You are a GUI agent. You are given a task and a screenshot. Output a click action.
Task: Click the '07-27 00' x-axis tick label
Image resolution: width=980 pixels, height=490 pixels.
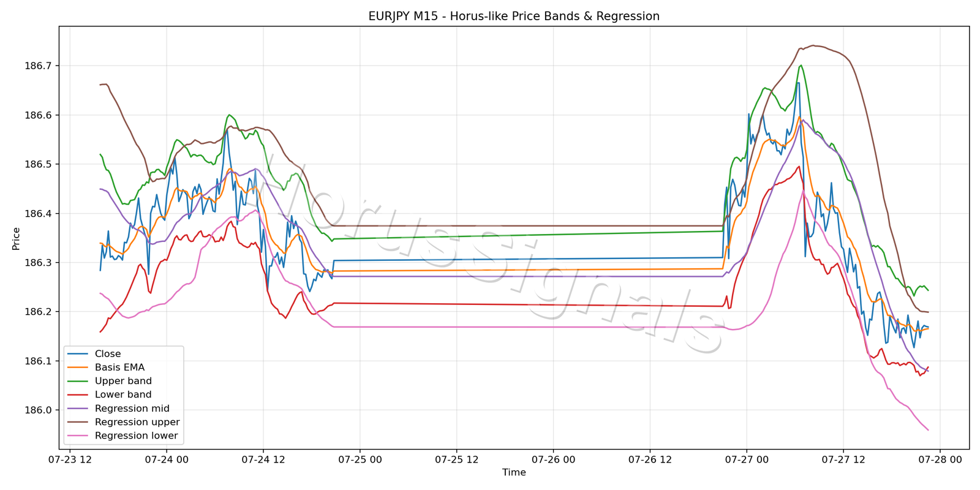click(747, 459)
